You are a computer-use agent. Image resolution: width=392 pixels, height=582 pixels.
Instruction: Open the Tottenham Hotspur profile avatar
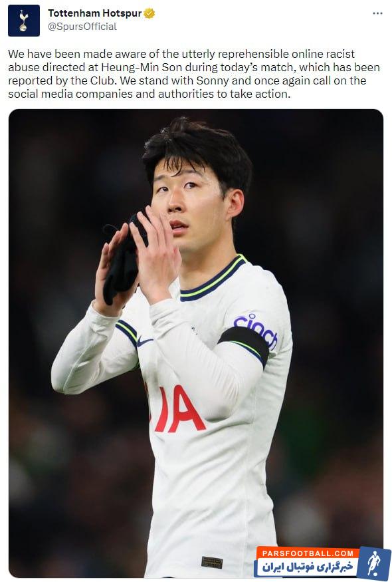pos(24,21)
